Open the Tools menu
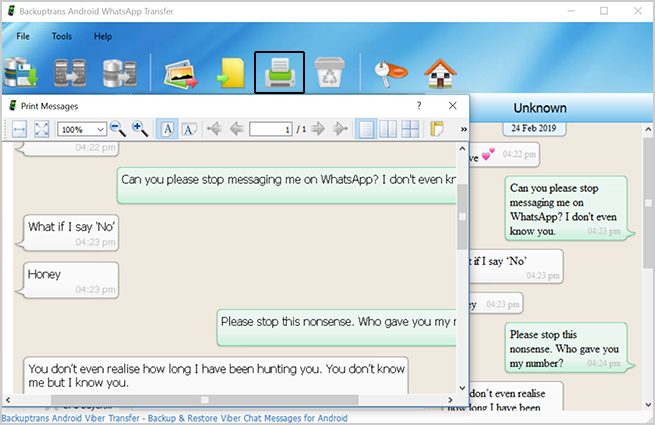Screen dimensions: 655x425 pyautogui.click(x=62, y=36)
